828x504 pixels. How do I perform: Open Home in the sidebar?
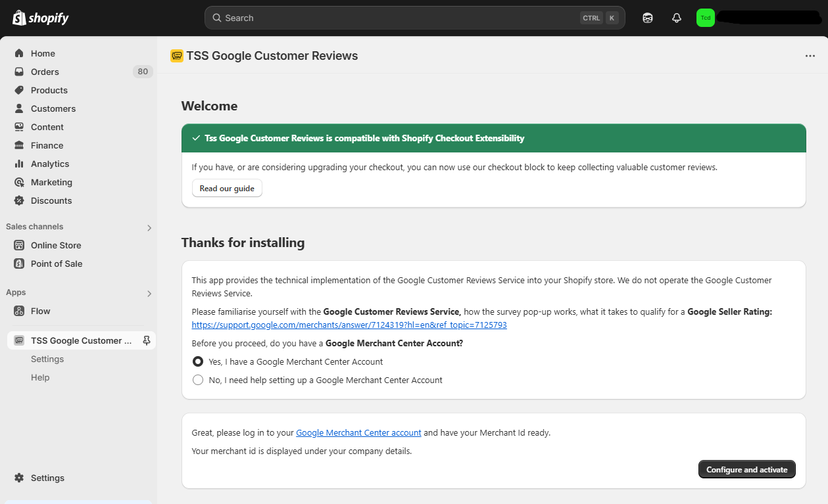coord(43,53)
